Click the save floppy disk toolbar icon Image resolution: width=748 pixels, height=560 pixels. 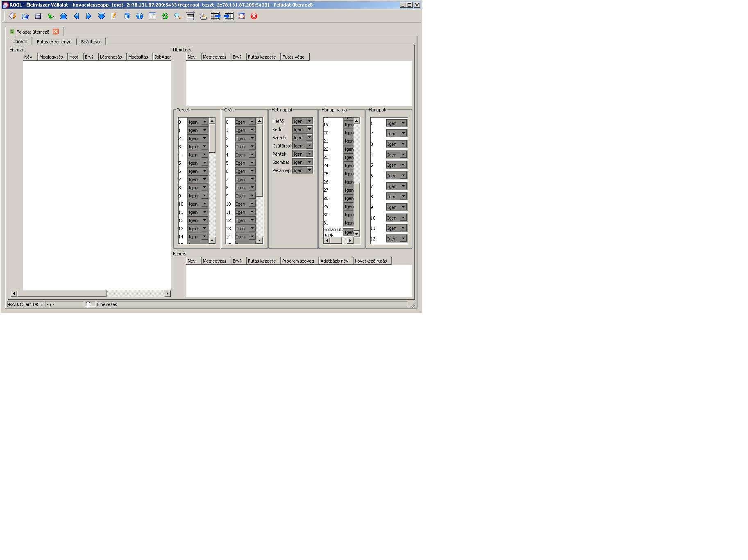[x=38, y=16]
